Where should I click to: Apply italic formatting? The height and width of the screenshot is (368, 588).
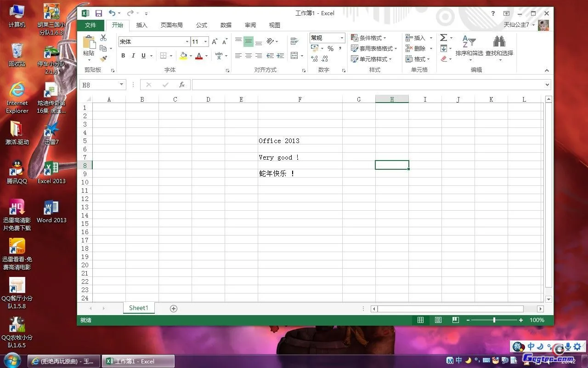click(x=133, y=55)
